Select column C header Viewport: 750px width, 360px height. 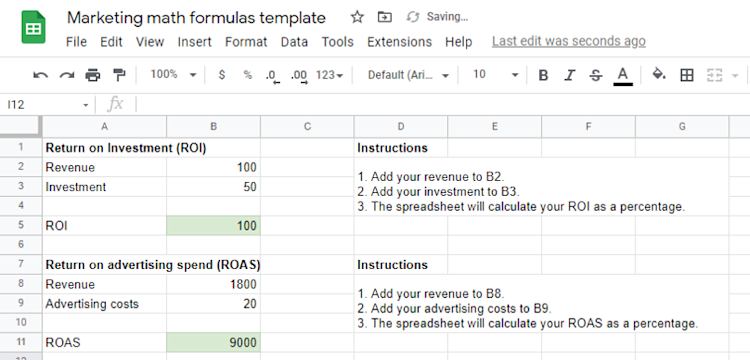[307, 127]
